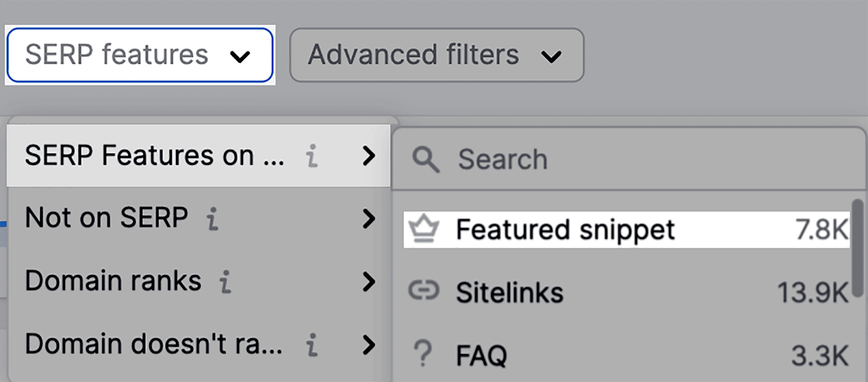Choose the Featured snippet option
The height and width of the screenshot is (382, 868).
click(x=565, y=230)
